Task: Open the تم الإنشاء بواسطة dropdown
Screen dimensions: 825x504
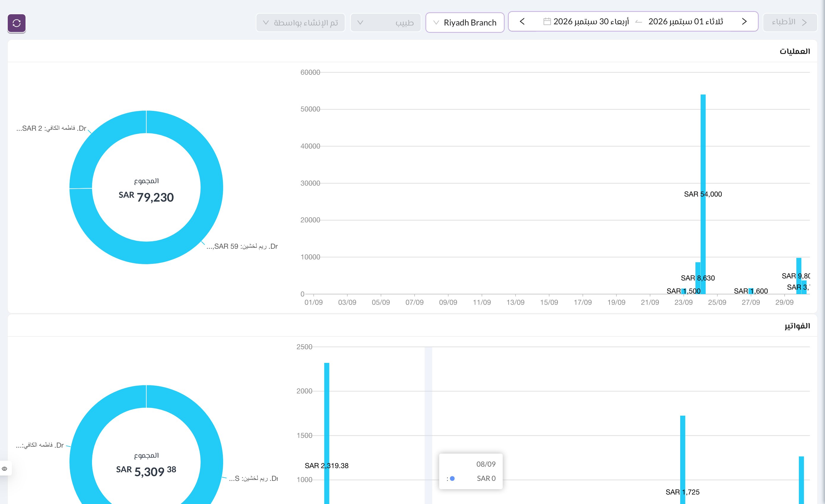Action: point(300,23)
